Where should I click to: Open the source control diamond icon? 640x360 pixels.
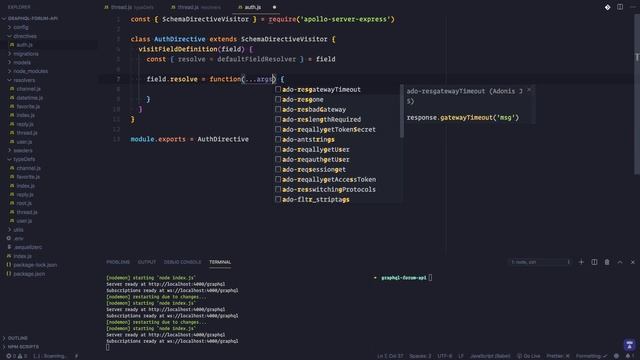tap(607, 7)
